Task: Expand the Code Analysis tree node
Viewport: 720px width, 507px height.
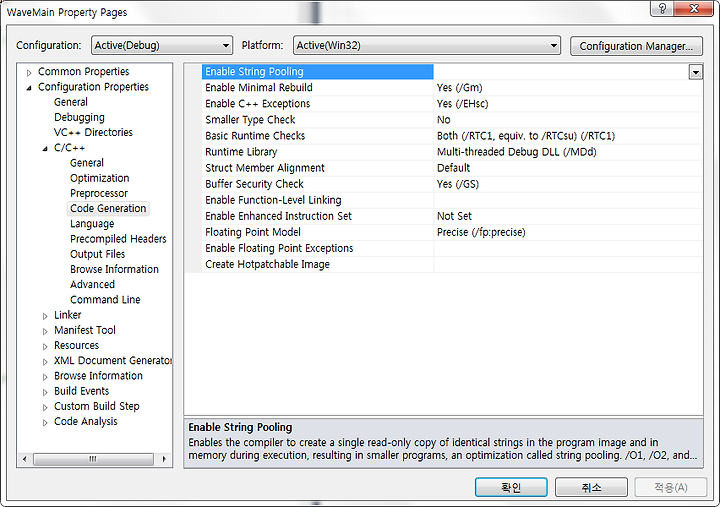Action: click(x=45, y=422)
